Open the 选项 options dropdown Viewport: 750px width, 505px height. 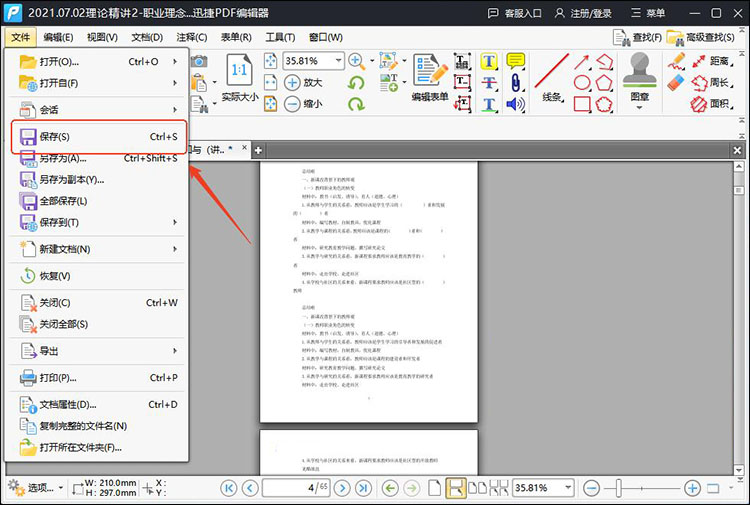(x=36, y=488)
